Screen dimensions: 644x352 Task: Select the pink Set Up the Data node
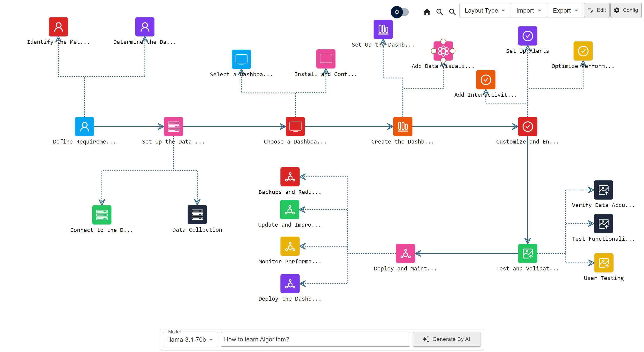click(174, 126)
